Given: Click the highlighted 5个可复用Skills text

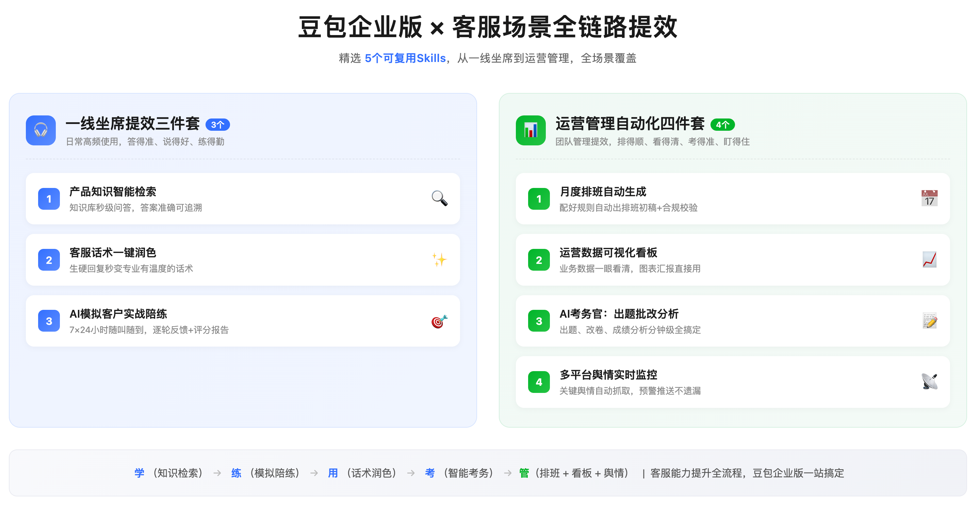Looking at the screenshot, I should (x=405, y=58).
